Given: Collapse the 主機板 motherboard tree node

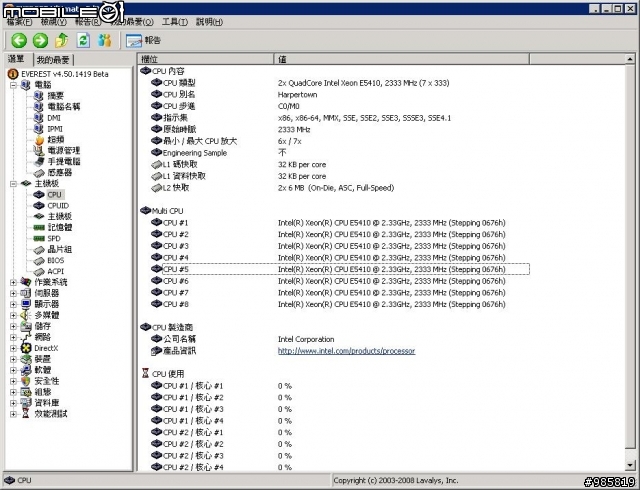Looking at the screenshot, I should pos(13,184).
